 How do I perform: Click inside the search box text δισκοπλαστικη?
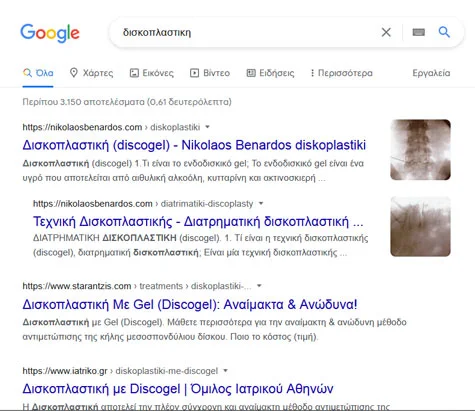click(157, 33)
